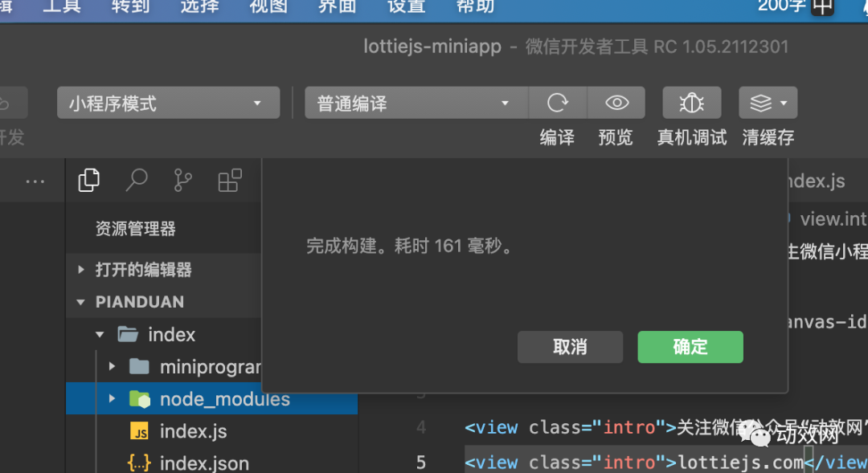The width and height of the screenshot is (868, 473).
Task: Click the open folder icon beside index
Action: [x=128, y=334]
